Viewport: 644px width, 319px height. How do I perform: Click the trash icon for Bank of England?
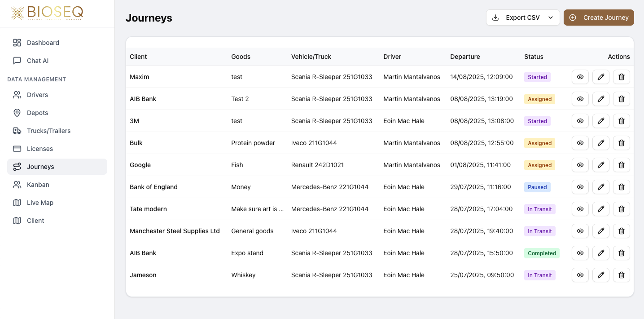tap(621, 187)
